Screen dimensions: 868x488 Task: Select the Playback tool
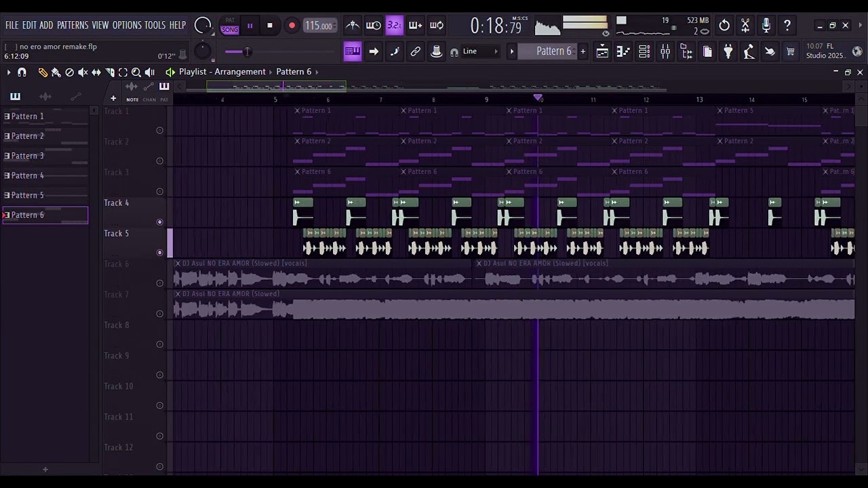coord(150,72)
